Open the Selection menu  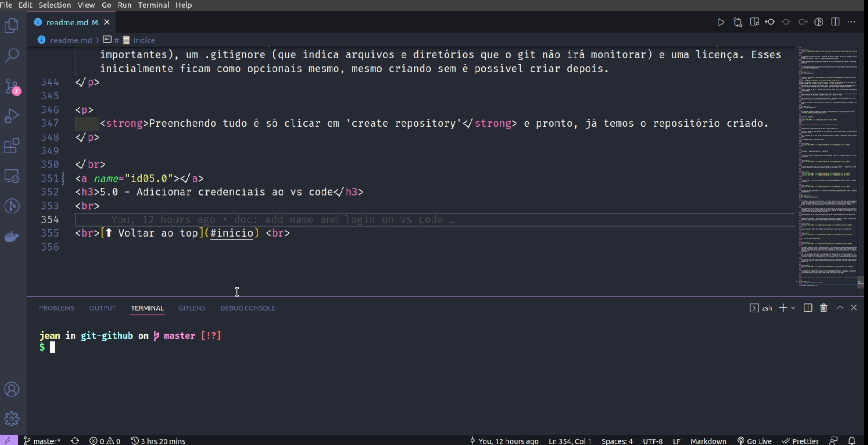(x=55, y=5)
